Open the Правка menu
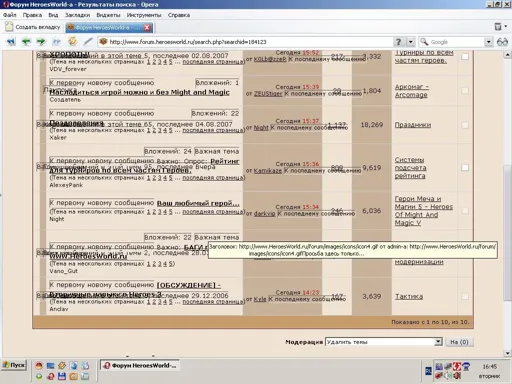 [x=32, y=15]
